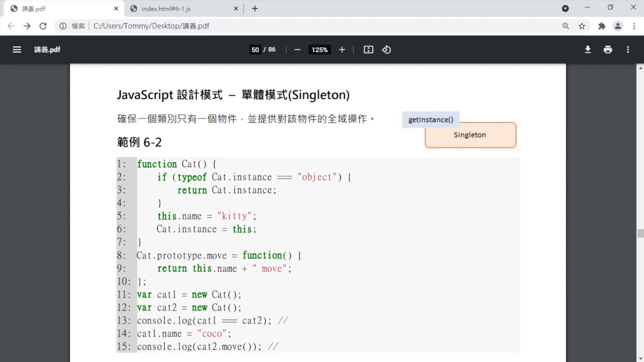
Task: Bookmark this page with the star
Action: (582, 26)
